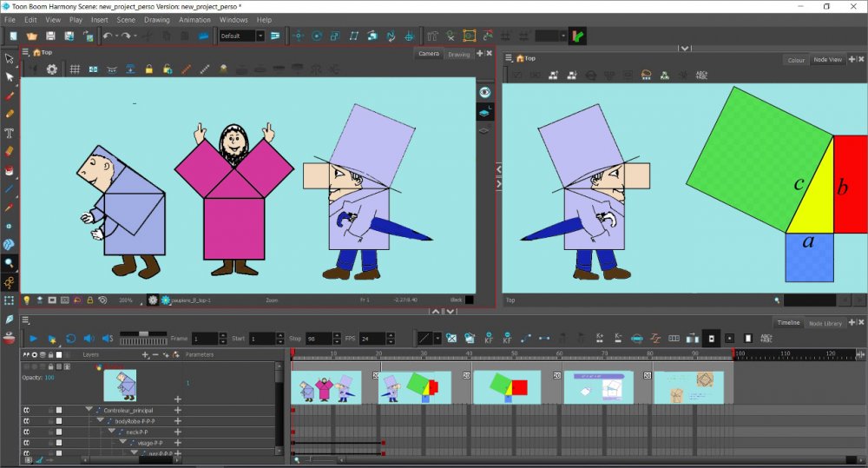Switch to the Colour tab

(795, 60)
